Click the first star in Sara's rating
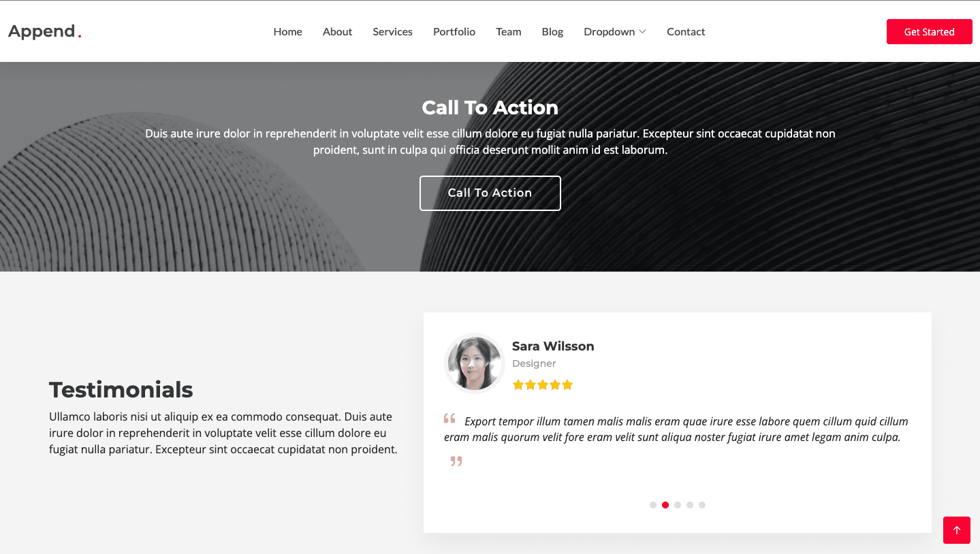 coord(518,385)
